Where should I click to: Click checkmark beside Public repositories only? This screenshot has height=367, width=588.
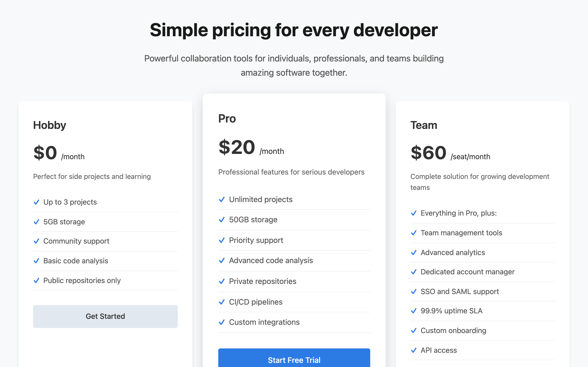pos(36,281)
